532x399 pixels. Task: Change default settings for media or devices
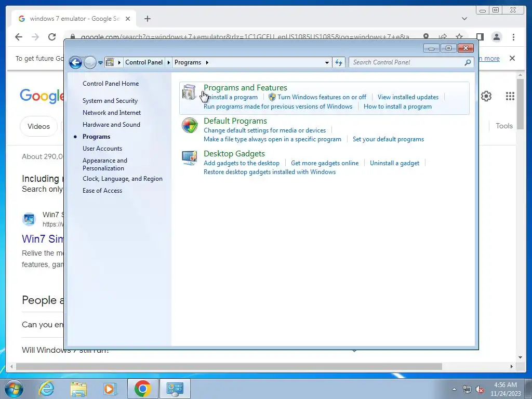[x=264, y=130]
